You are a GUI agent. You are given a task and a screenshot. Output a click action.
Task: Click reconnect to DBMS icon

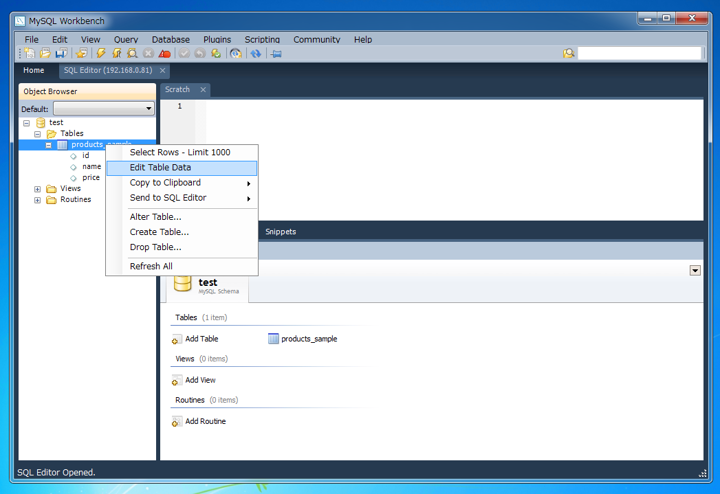pyautogui.click(x=236, y=53)
